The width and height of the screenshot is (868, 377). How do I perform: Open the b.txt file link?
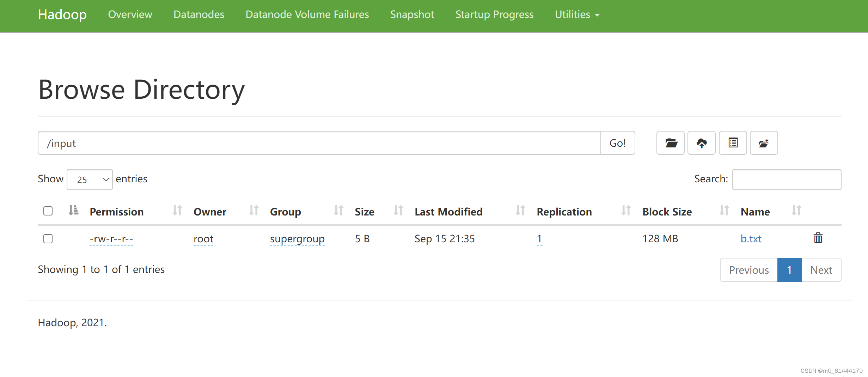pos(751,239)
